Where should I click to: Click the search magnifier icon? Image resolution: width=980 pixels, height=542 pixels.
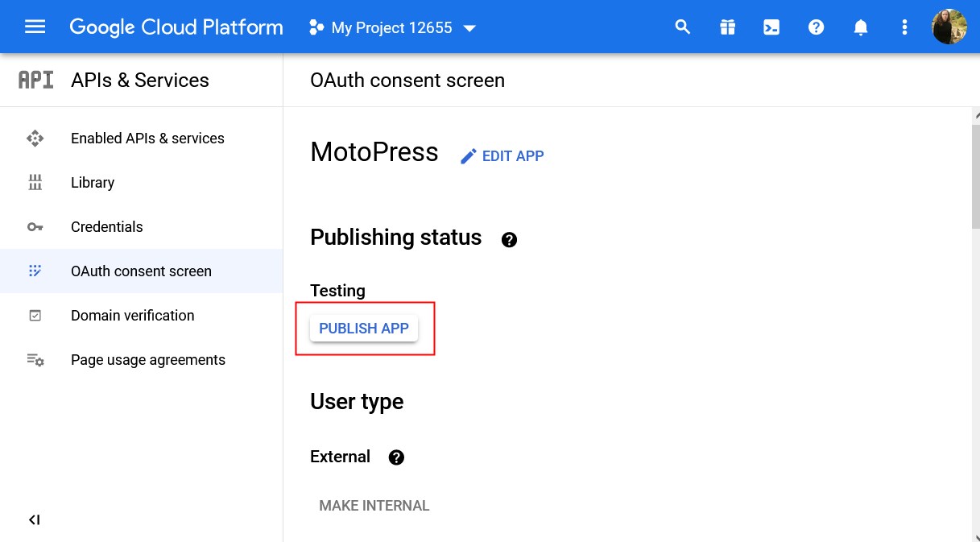683,27
